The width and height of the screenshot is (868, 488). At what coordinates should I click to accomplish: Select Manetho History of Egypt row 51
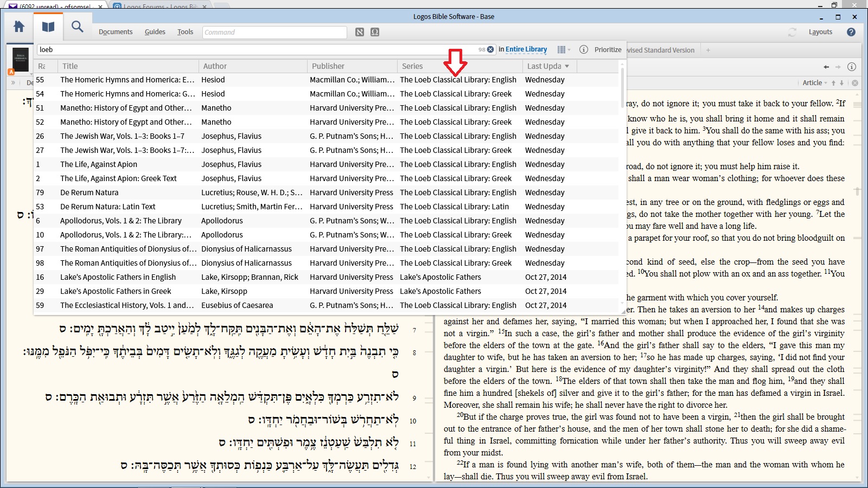pos(326,108)
